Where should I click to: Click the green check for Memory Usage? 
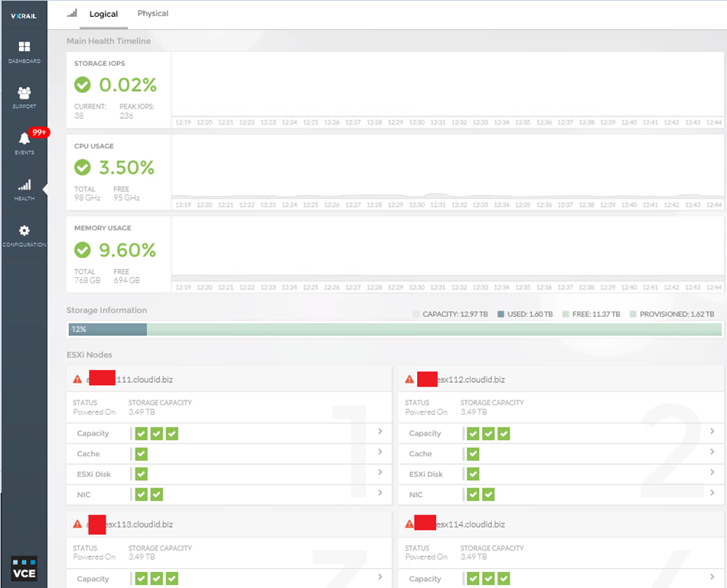point(83,250)
